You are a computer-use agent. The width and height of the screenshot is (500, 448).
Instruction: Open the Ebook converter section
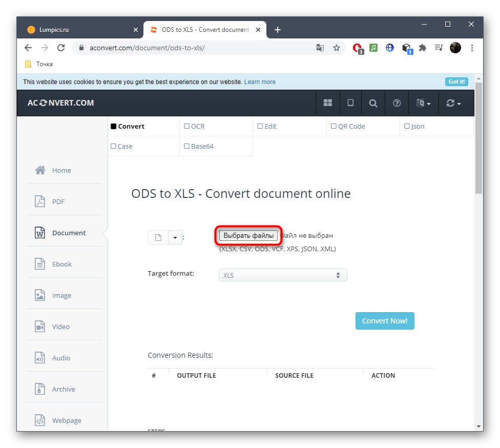pyautogui.click(x=61, y=264)
